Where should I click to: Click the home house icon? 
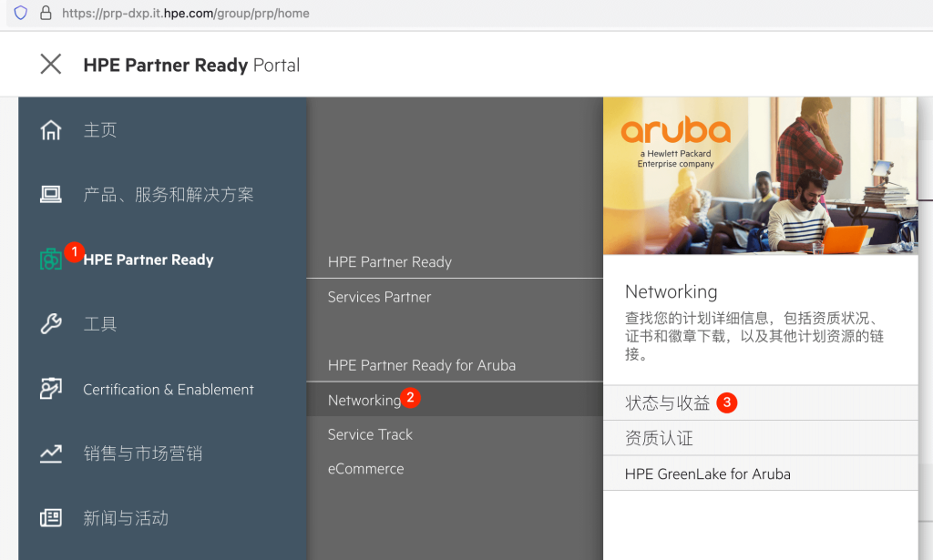[51, 129]
